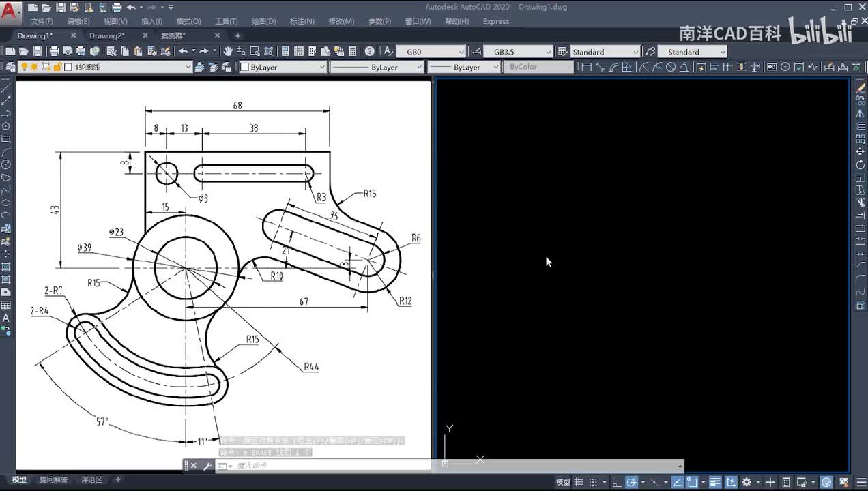The height and width of the screenshot is (491, 868).
Task: Click the Linear dimension tool icon
Action: tap(585, 67)
